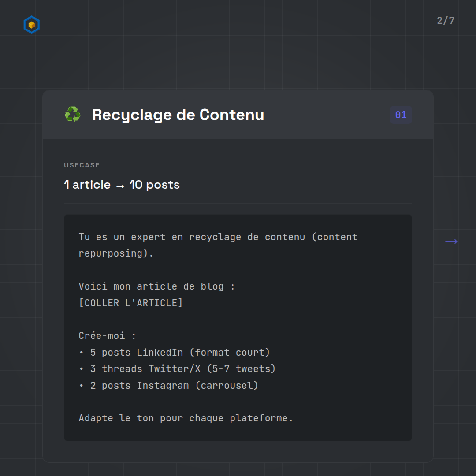Click the hexagon cube logo
Viewport: 476px width, 476px height.
click(x=31, y=25)
